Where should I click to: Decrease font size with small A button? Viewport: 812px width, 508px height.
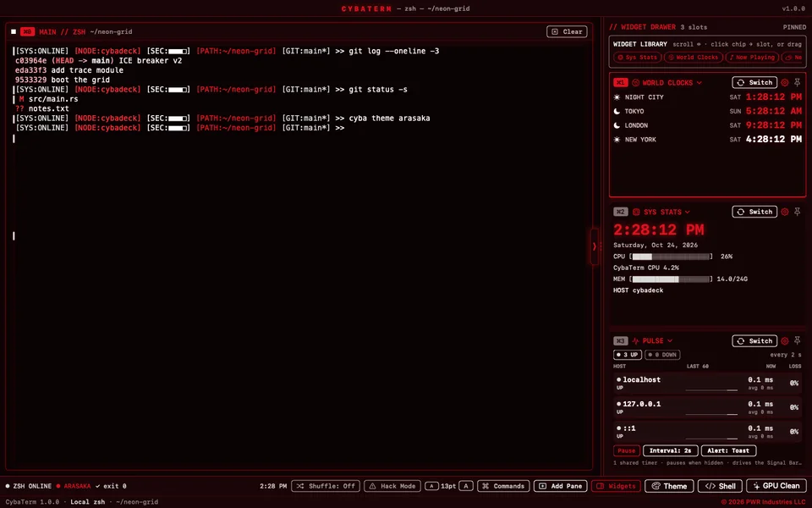pos(431,486)
